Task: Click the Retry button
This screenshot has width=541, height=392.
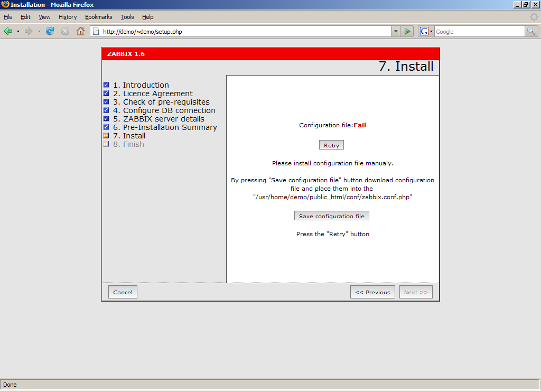Action: click(331, 145)
